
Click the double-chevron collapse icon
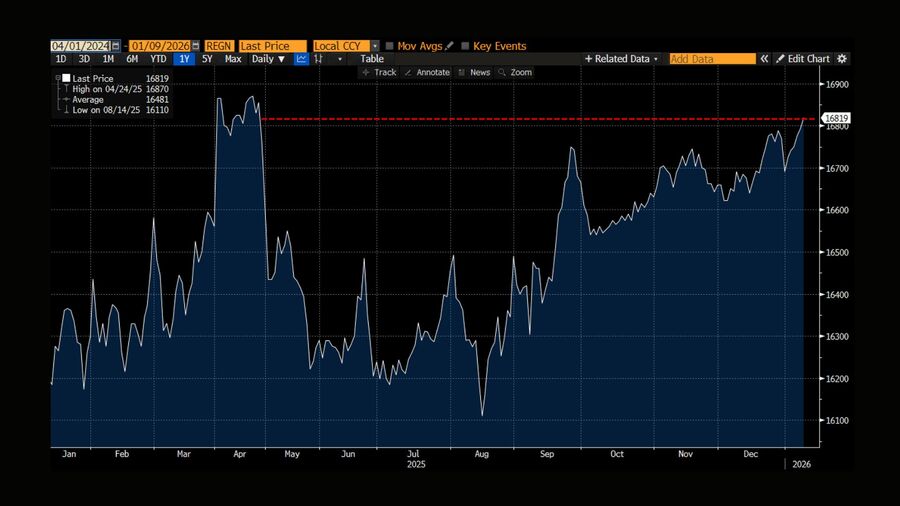(x=764, y=59)
